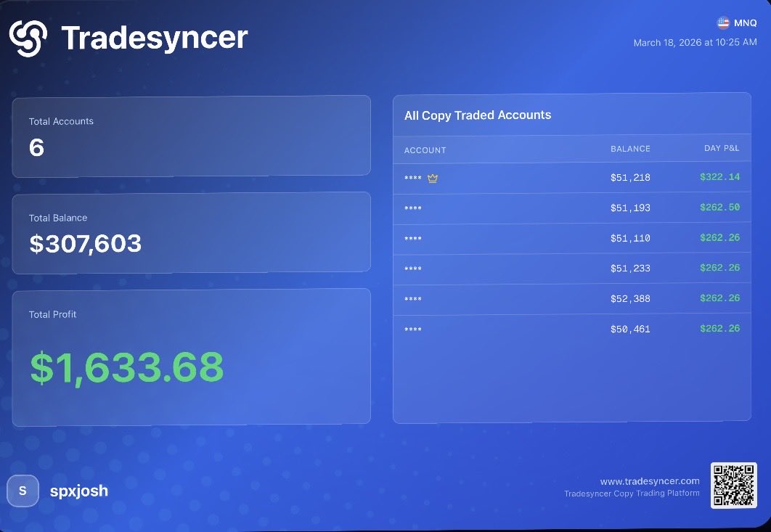Click the $1,633.68 total profit value
The height and width of the screenshot is (532, 771).
127,367
